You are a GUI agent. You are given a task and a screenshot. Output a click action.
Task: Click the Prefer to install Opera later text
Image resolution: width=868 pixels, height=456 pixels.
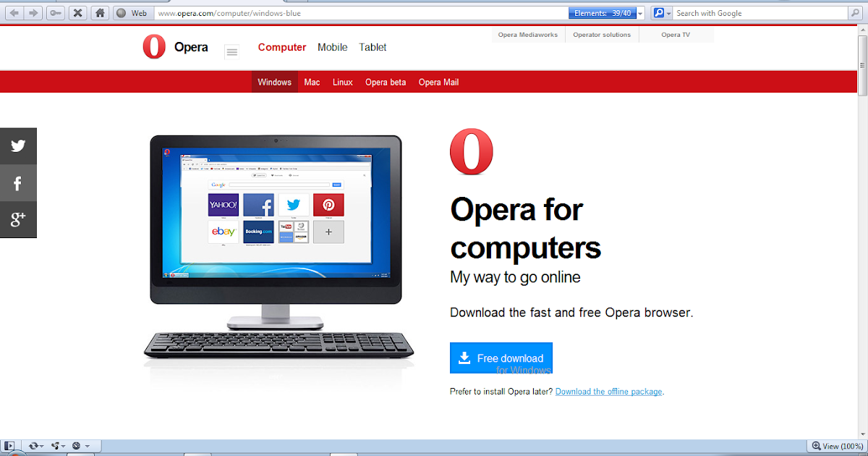501,392
